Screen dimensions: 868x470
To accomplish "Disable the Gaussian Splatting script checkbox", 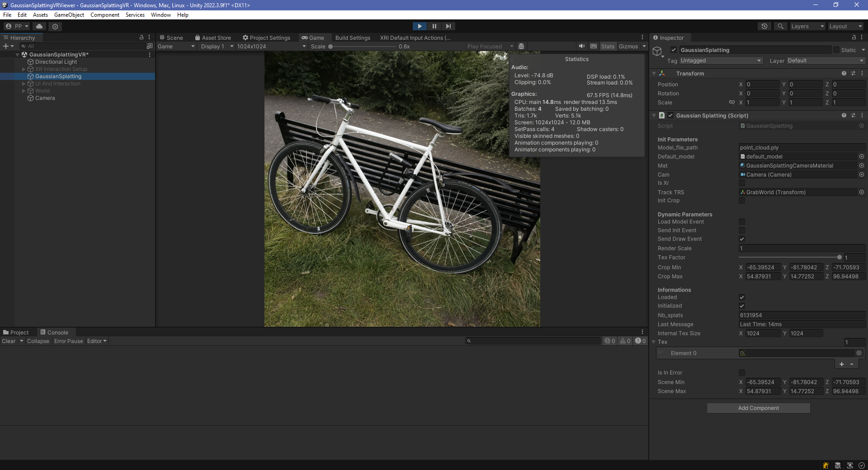I will click(670, 115).
